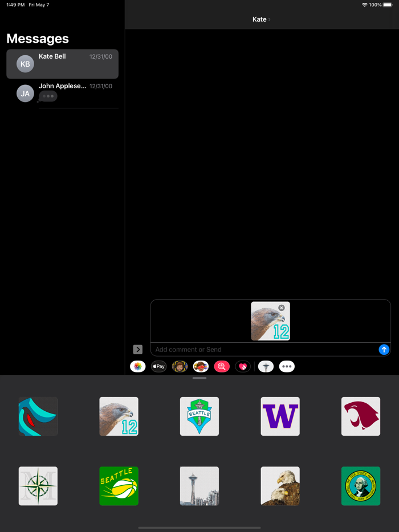Remove the attached hawk sticker
The width and height of the screenshot is (399, 532).
[x=282, y=308]
